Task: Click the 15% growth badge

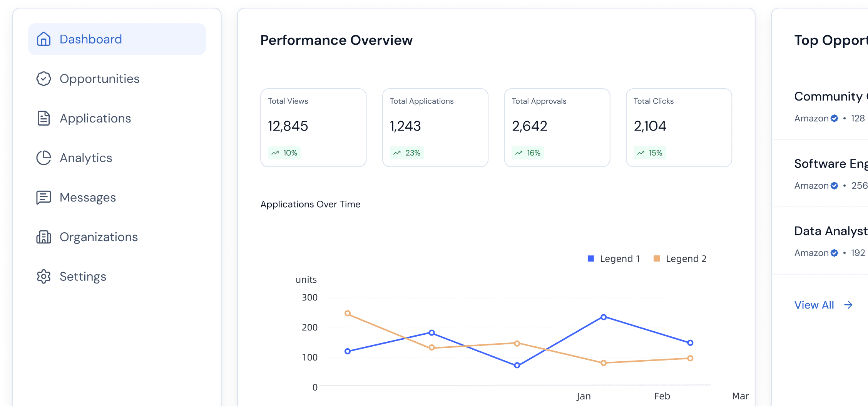Action: click(x=650, y=153)
